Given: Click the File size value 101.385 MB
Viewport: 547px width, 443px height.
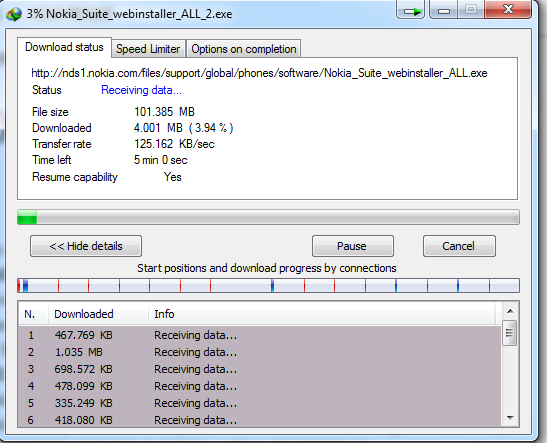Looking at the screenshot, I should click(x=164, y=112).
